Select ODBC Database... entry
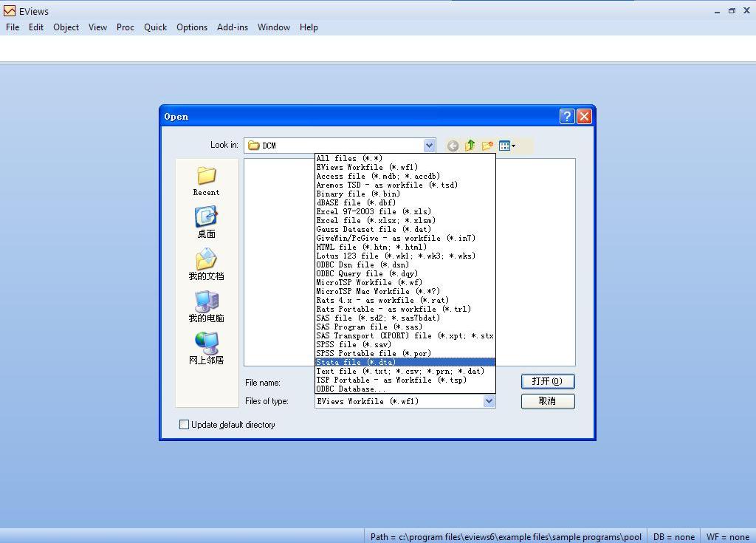 point(405,389)
